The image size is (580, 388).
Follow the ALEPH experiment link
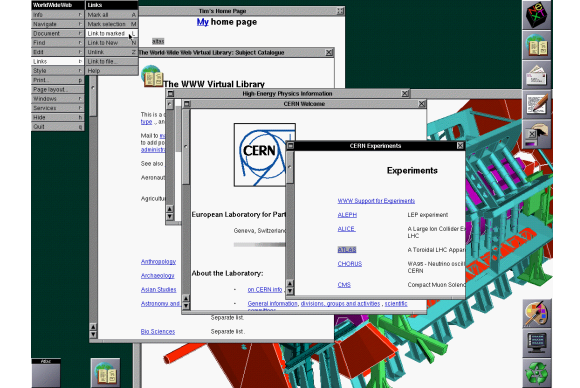click(x=347, y=215)
